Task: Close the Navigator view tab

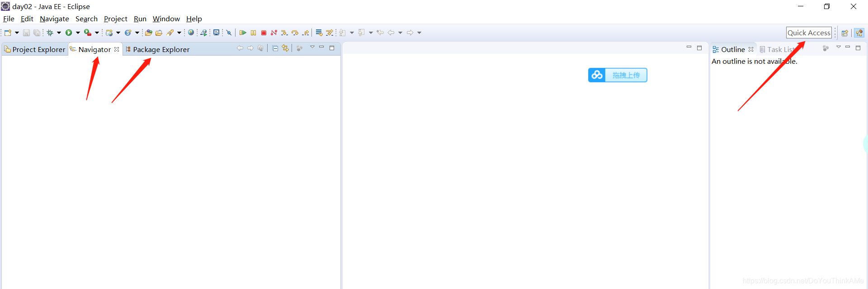Action: 117,49
